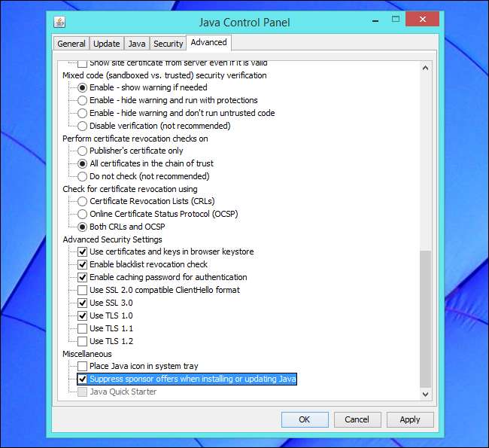Select 'Both CRLs and OCSP' option

point(82,227)
